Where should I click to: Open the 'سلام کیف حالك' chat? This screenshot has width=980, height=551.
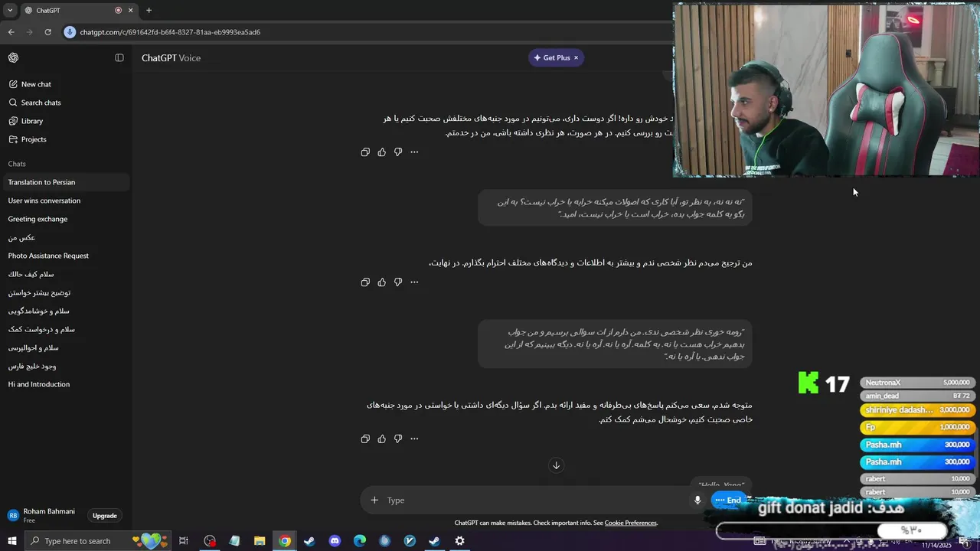[x=65, y=274]
